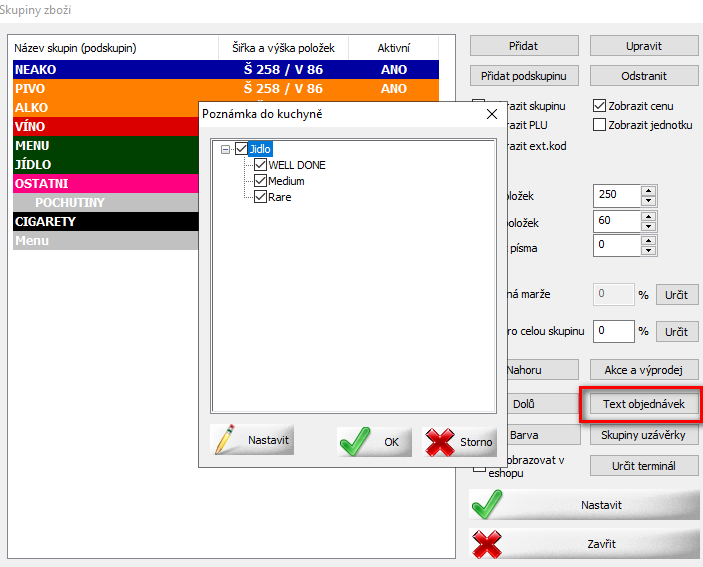The height and width of the screenshot is (567, 703).
Task: Open the Text objednávek button
Action: (643, 404)
